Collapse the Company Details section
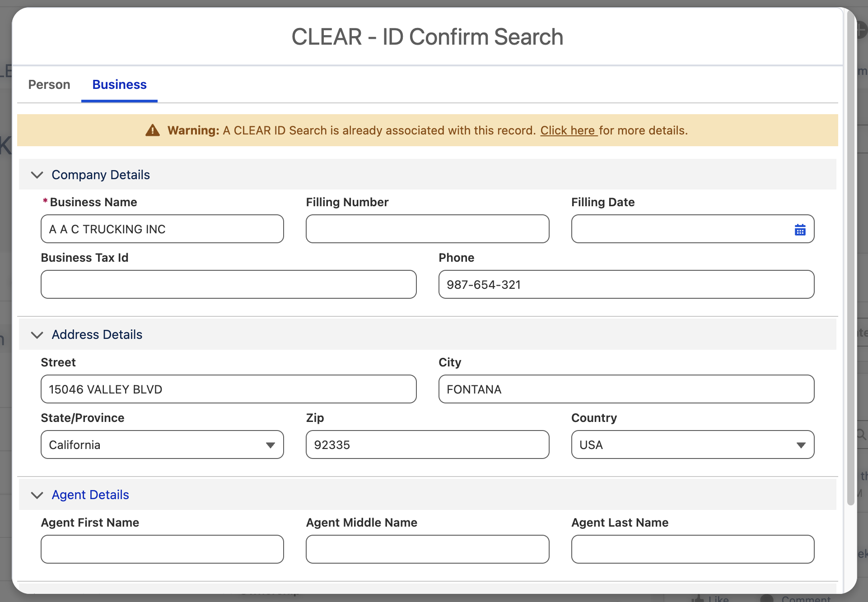This screenshot has height=602, width=868. (37, 175)
